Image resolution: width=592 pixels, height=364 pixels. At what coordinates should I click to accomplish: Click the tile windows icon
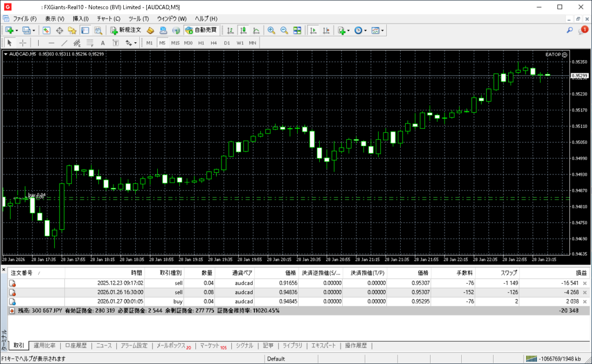297,30
